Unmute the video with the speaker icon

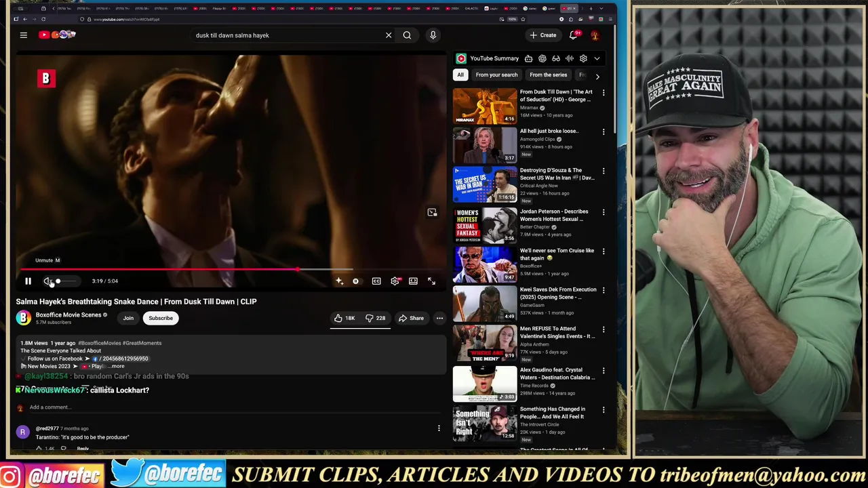coord(47,281)
